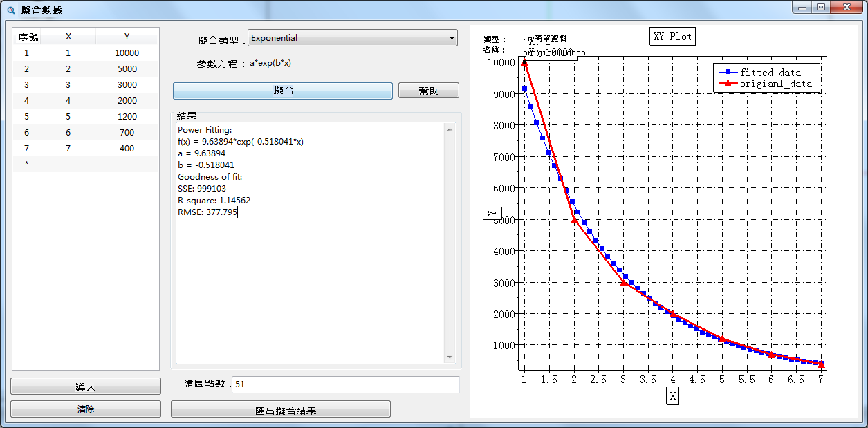Select the Y column header
Image resolution: width=868 pixels, height=428 pixels.
(127, 37)
